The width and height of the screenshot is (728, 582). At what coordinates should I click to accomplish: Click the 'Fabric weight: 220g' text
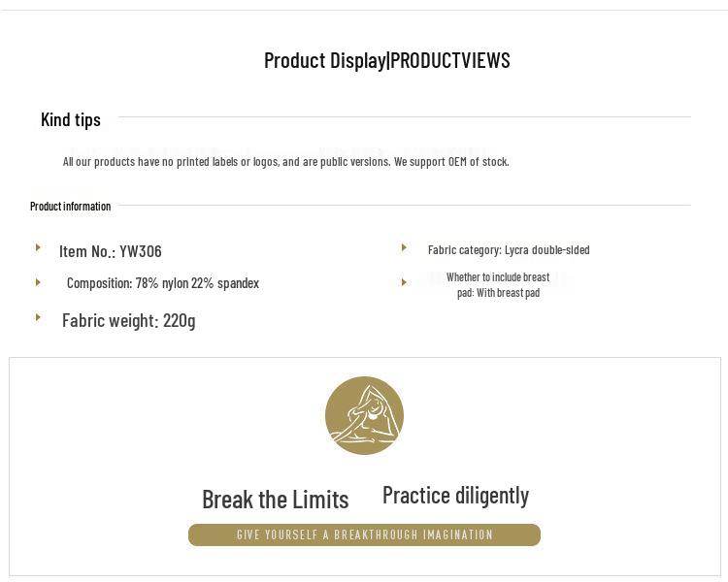click(129, 320)
